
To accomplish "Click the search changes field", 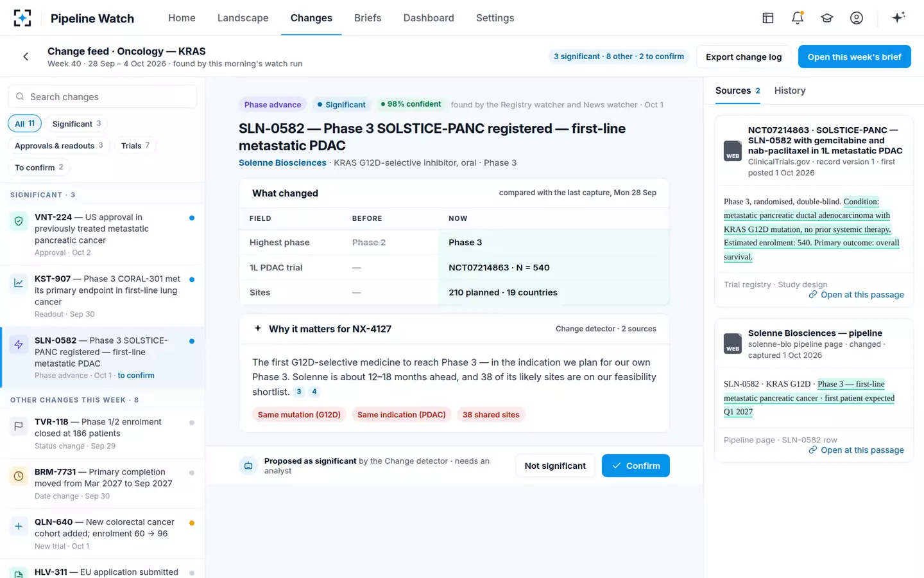I will [103, 96].
